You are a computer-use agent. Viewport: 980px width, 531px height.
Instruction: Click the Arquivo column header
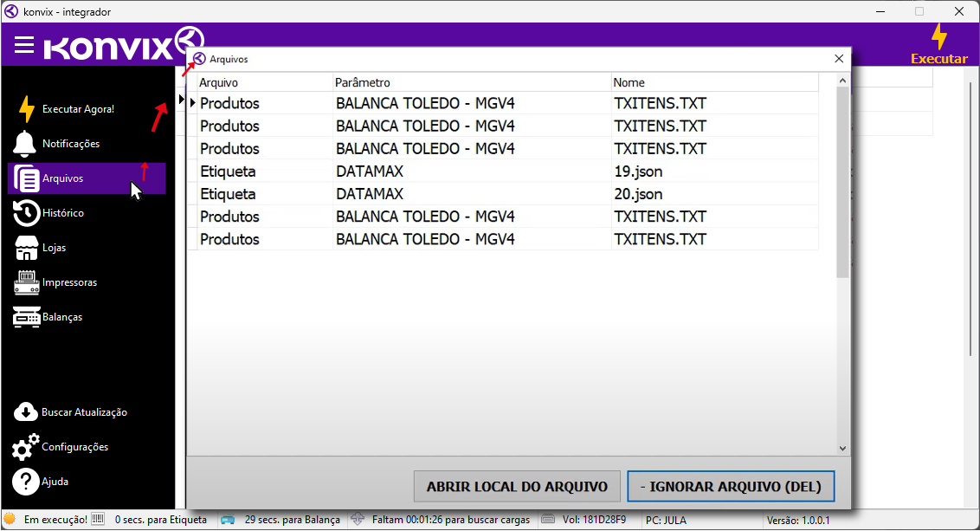(265, 82)
